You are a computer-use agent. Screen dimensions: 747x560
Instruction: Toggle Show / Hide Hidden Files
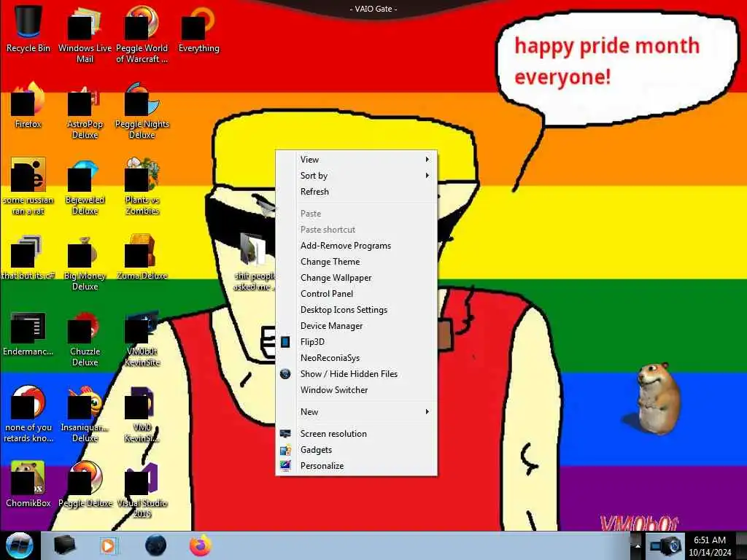coord(356,374)
